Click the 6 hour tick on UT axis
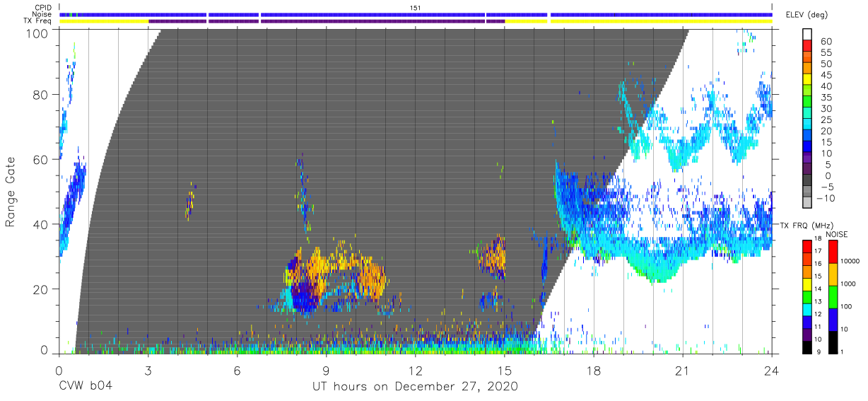The height and width of the screenshot is (401, 868). [237, 371]
